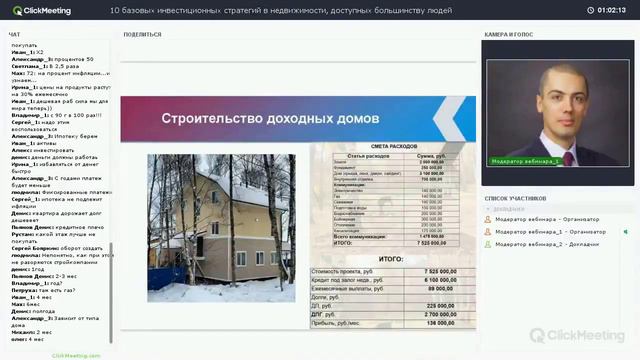Screen dimensions: 640x360
Task: Click the orange user icon for Модератор вебинара_1
Action: (x=487, y=232)
